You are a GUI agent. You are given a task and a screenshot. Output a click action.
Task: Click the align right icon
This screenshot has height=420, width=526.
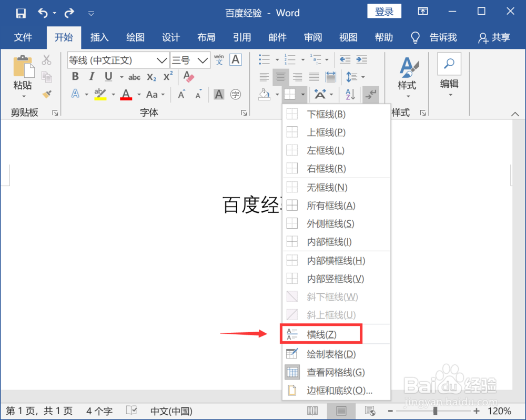pyautogui.click(x=297, y=77)
